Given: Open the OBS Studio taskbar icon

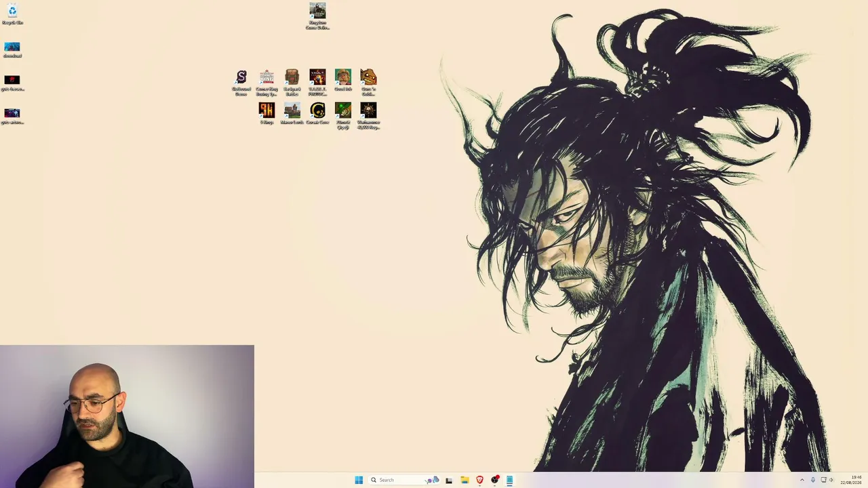Looking at the screenshot, I should tap(495, 480).
